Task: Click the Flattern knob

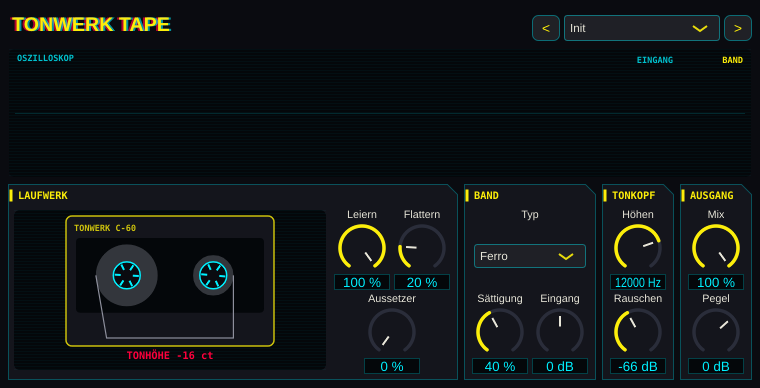Action: (x=422, y=247)
